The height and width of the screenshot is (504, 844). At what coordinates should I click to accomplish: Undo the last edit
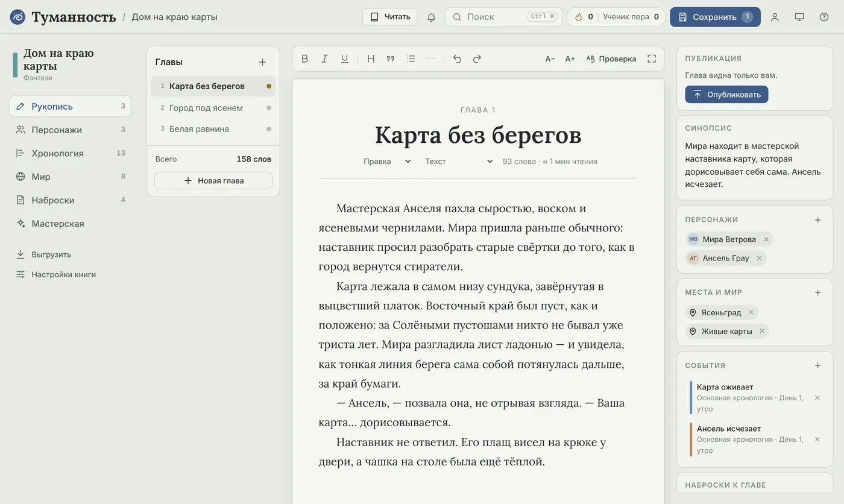point(457,58)
